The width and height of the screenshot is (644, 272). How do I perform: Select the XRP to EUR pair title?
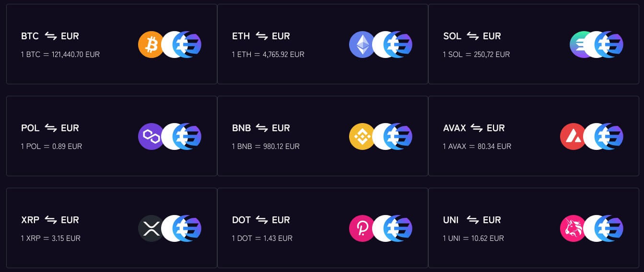[x=50, y=220]
